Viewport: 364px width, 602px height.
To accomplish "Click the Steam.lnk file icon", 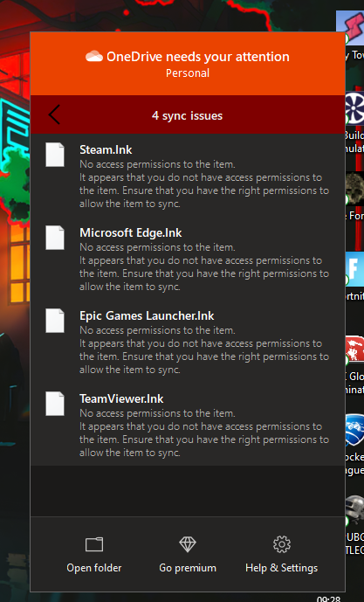I will [x=55, y=155].
